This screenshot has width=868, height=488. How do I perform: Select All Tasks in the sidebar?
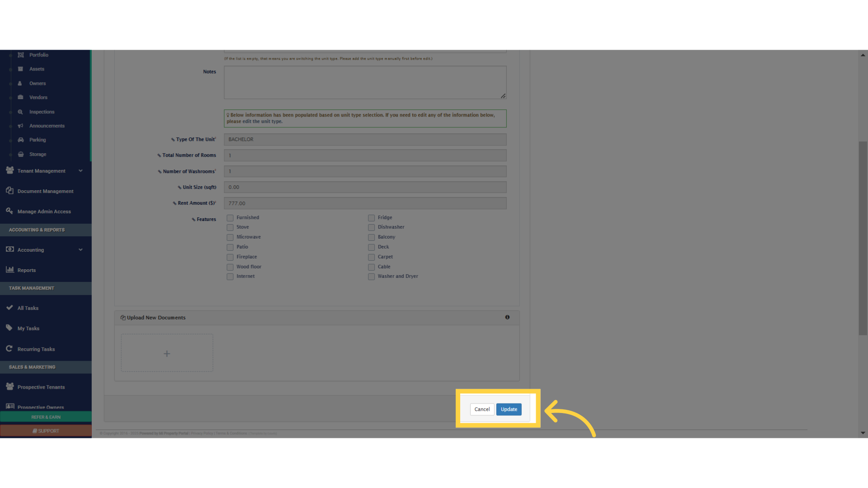(10, 307)
